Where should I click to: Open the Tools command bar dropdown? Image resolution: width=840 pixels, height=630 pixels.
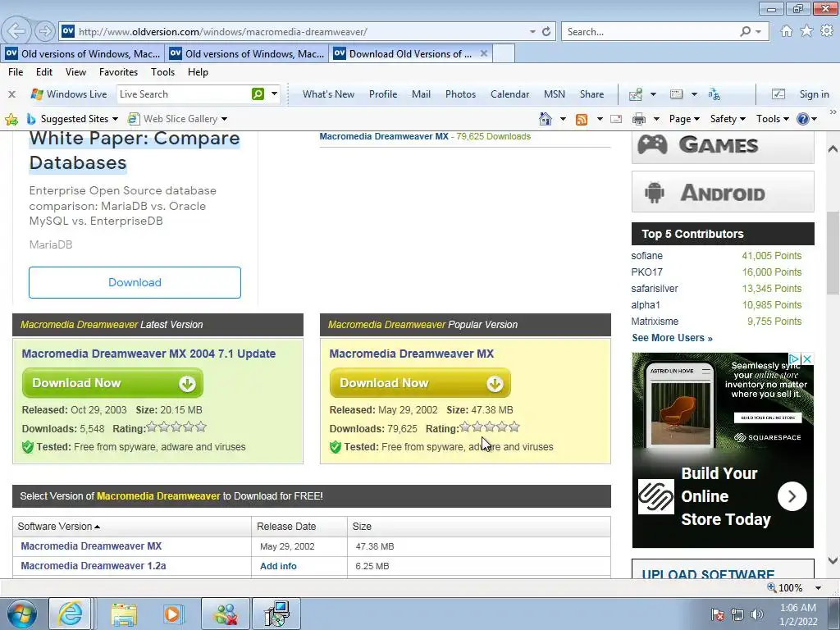(x=773, y=119)
